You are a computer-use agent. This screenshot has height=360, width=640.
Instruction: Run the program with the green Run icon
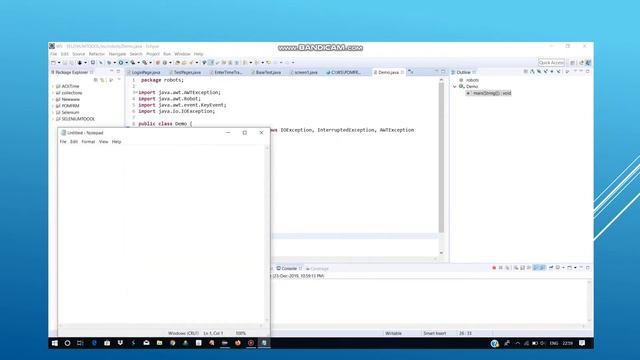coord(121,62)
